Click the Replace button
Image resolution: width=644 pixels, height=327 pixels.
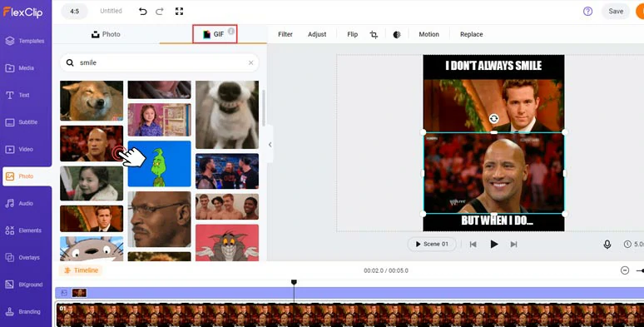[x=472, y=34]
